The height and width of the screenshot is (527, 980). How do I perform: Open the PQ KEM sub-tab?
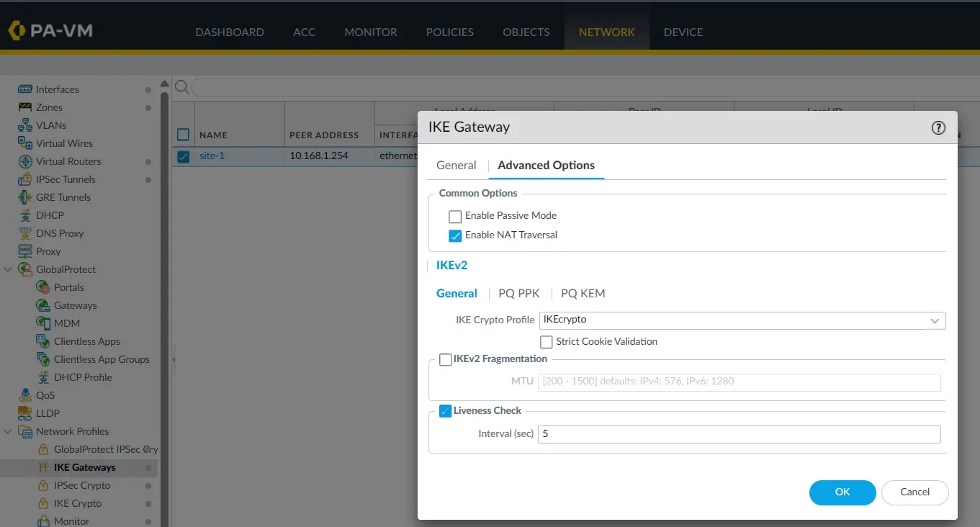click(583, 293)
